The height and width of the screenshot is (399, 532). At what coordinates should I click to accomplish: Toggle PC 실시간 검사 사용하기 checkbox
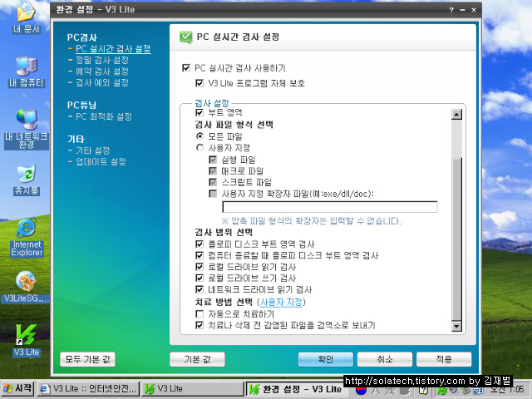click(186, 68)
